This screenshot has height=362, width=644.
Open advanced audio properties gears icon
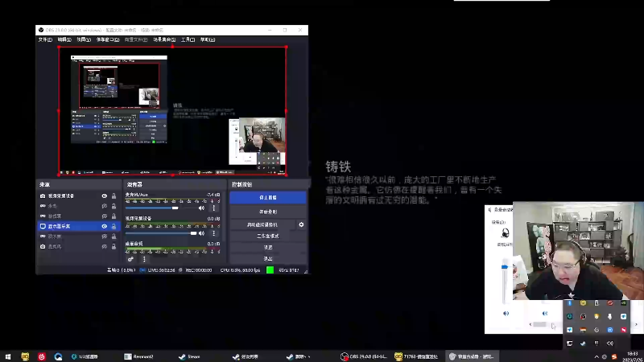point(130,259)
